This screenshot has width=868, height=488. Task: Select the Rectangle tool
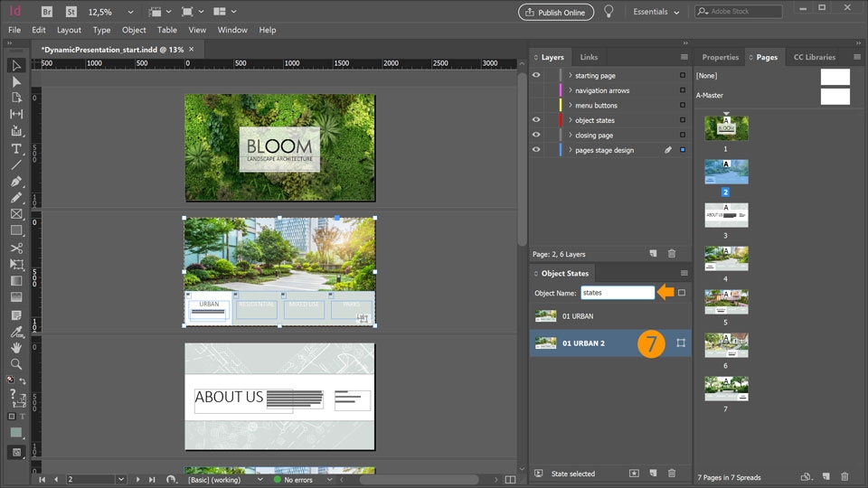click(x=16, y=230)
